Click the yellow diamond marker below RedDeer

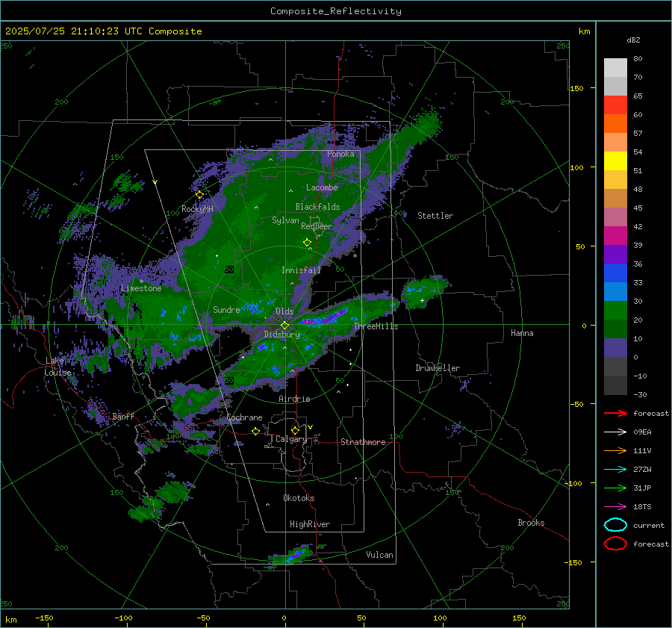308,243
